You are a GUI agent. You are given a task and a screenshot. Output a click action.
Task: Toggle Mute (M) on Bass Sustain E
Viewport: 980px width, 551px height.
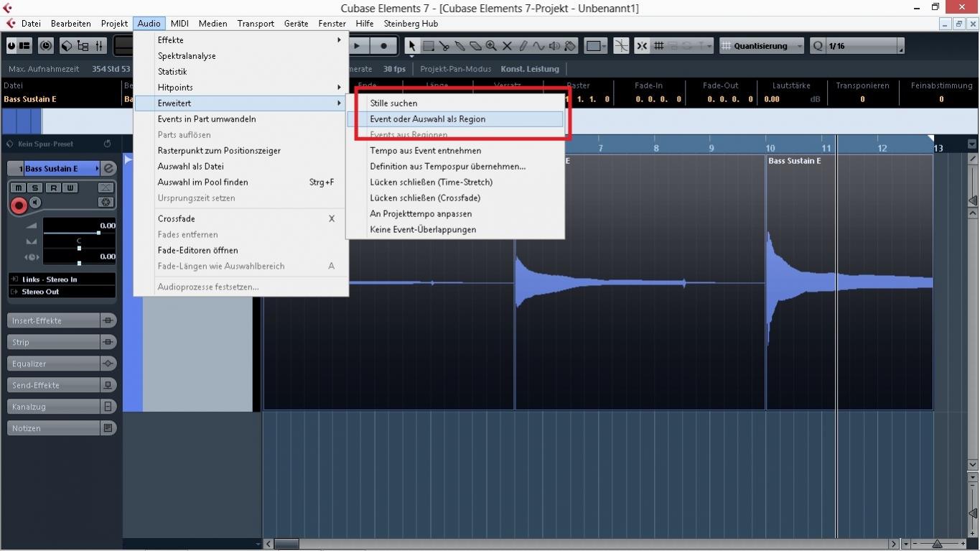click(x=19, y=188)
